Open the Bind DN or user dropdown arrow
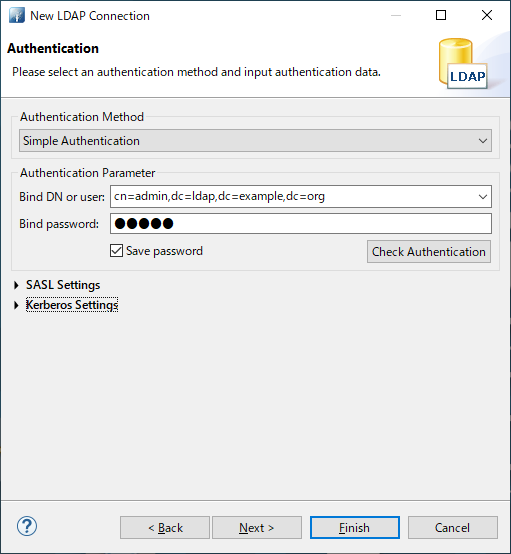 click(x=483, y=196)
